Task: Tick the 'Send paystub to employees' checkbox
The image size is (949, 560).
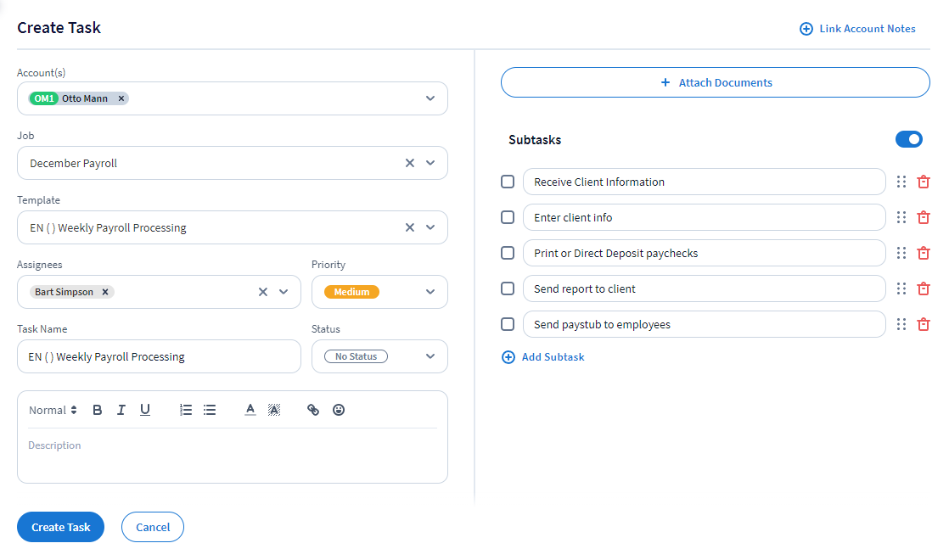Action: (x=508, y=324)
